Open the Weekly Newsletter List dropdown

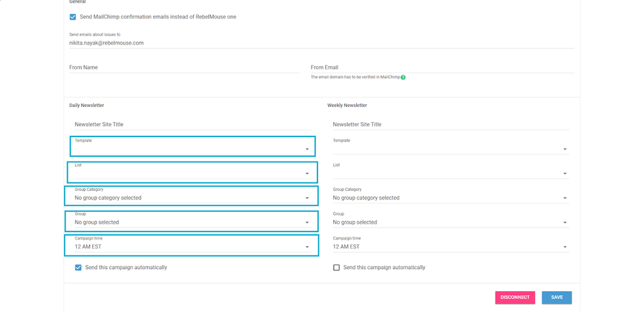coord(449,173)
